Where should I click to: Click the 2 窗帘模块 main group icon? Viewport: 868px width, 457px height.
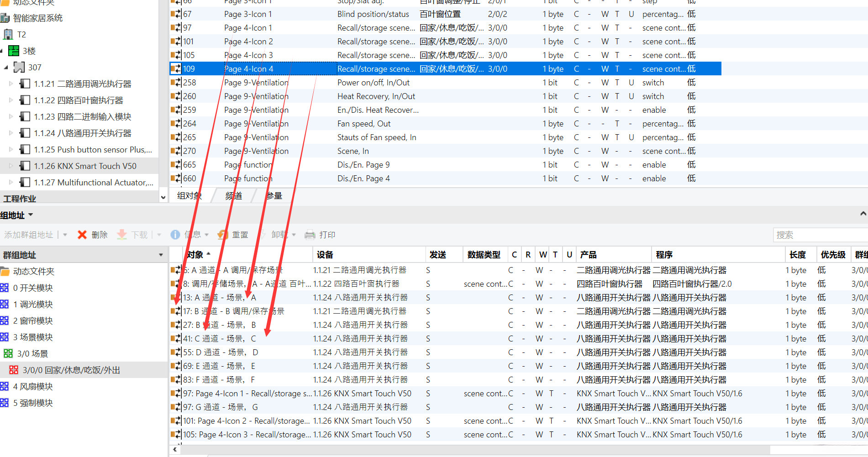[5, 321]
